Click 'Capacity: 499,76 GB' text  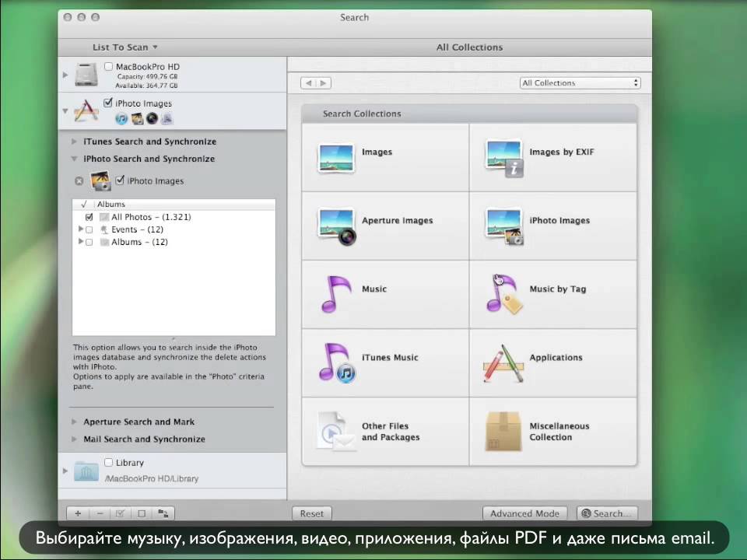147,76
